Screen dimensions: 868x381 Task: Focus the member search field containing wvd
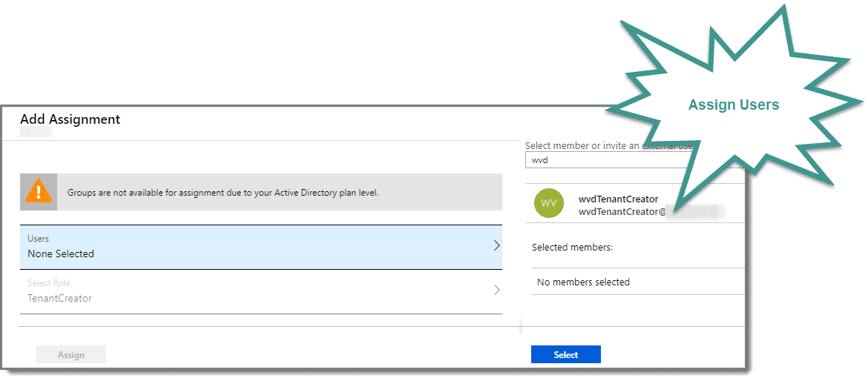[x=608, y=160]
